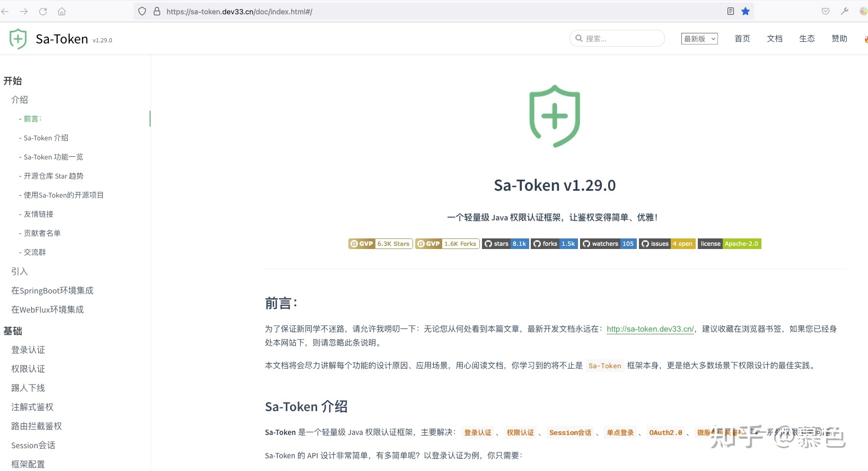Click the Sa-Token 介绍 main content heading
Screen dimensions: 868x471
tap(306, 406)
